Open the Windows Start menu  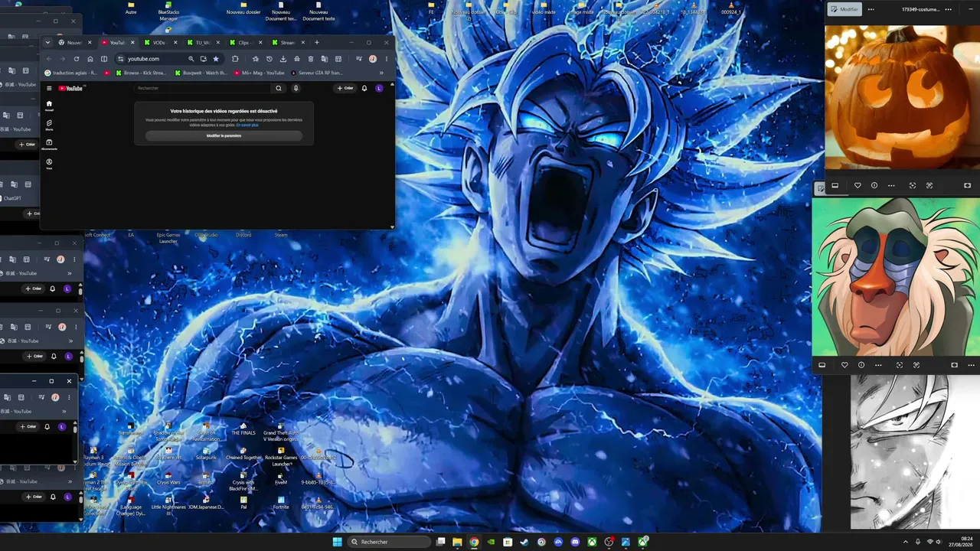tap(338, 542)
